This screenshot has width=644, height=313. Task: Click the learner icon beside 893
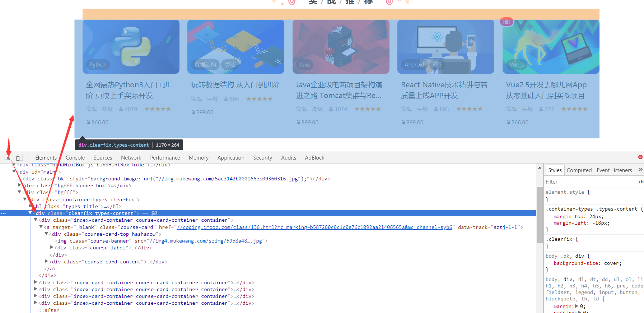coord(436,109)
